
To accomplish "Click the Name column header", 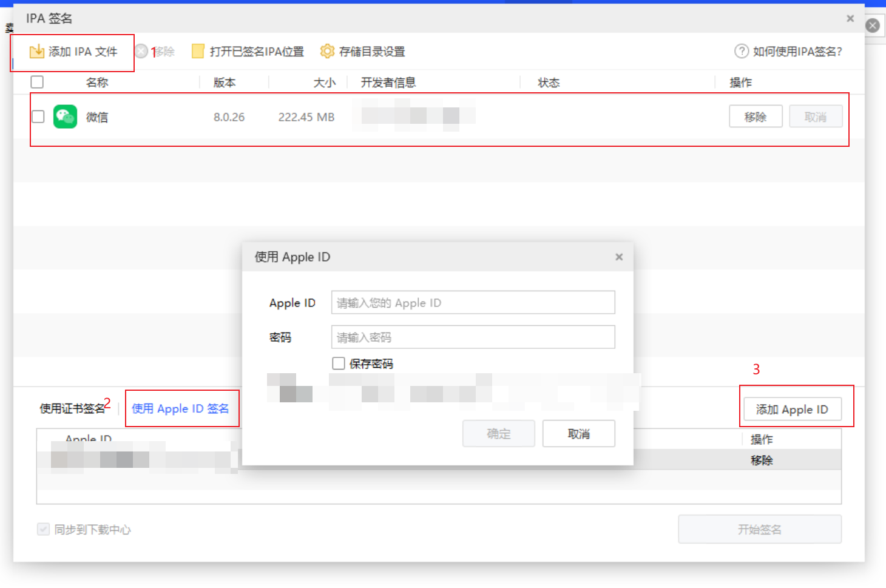I will [x=97, y=83].
